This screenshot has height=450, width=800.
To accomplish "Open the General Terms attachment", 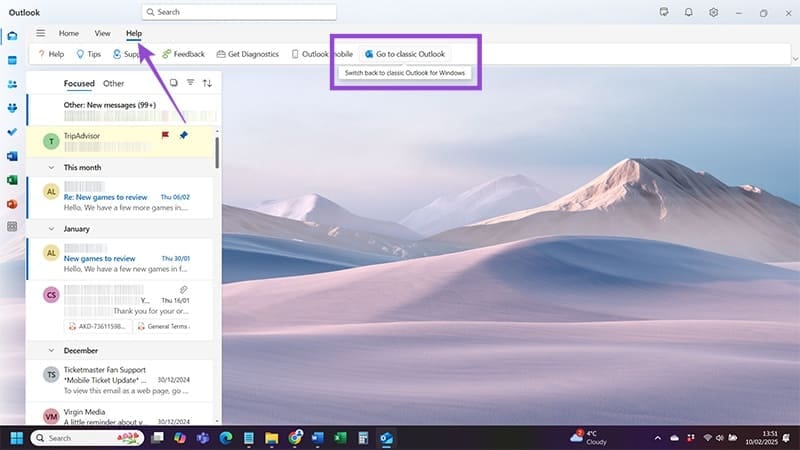I will tap(164, 327).
